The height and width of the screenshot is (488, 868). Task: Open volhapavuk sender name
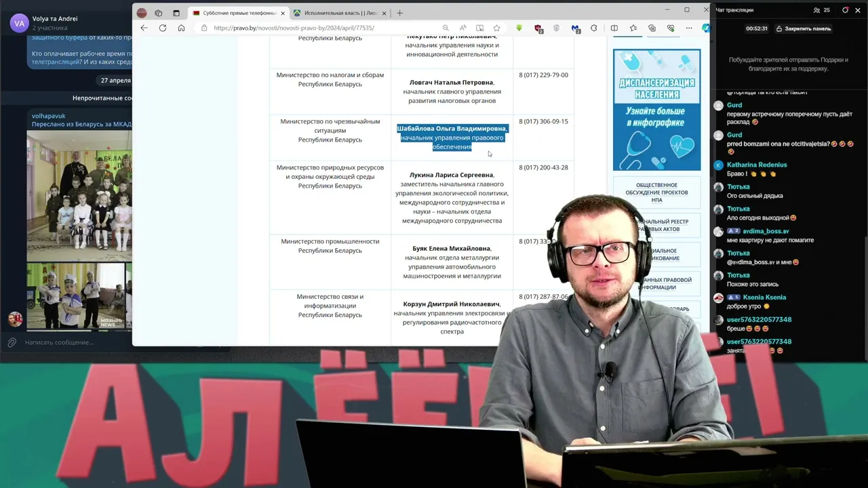coord(49,116)
